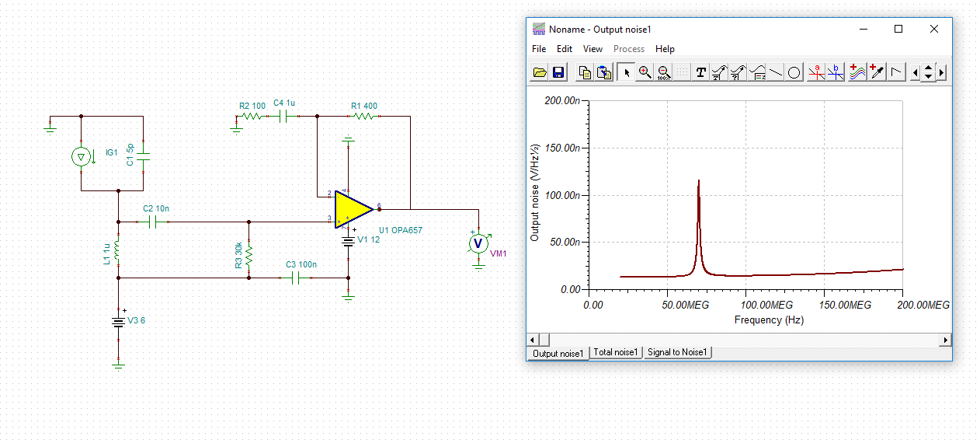Click the toolbar left arrow
The width and height of the screenshot is (980, 440).
pyautogui.click(x=916, y=72)
